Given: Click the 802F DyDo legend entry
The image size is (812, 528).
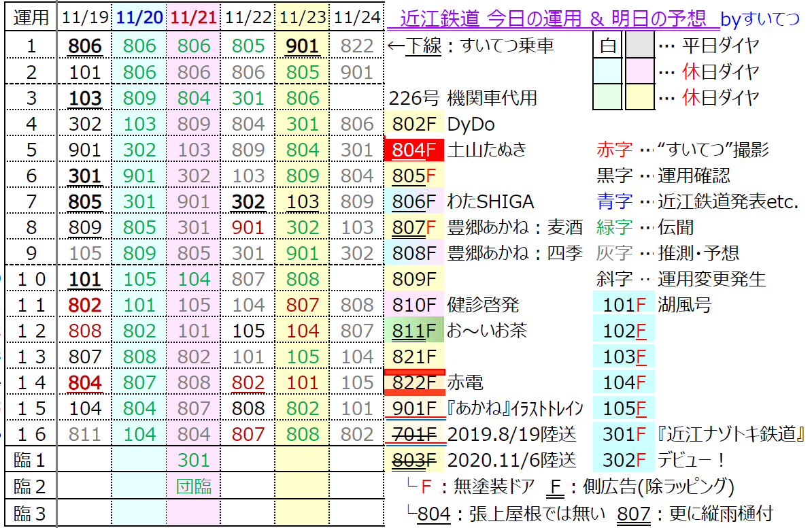Looking at the screenshot, I should pyautogui.click(x=443, y=124).
